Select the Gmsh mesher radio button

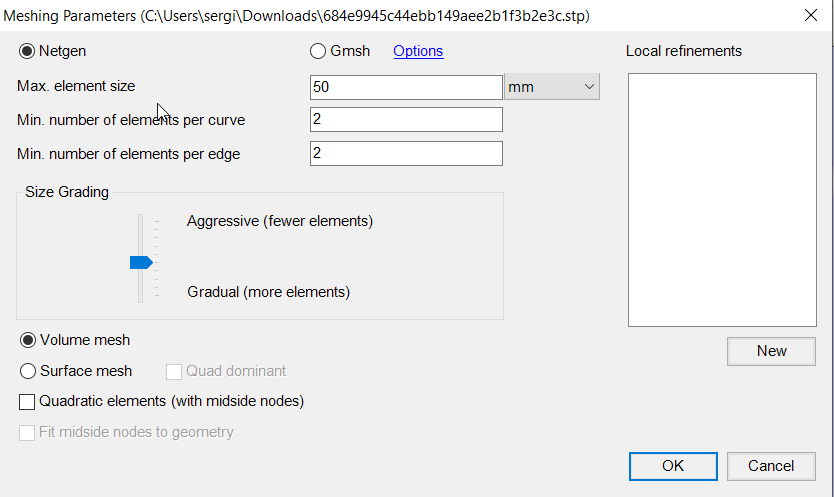click(x=318, y=51)
